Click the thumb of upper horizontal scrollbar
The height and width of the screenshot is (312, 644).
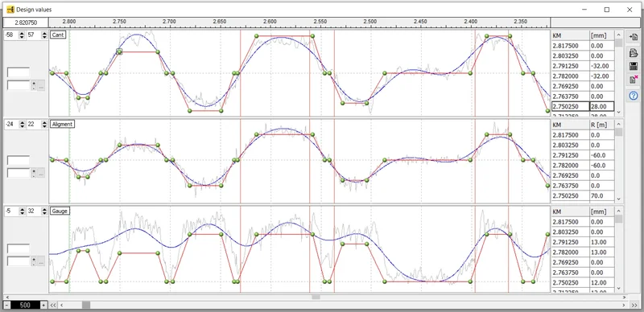coord(316,297)
